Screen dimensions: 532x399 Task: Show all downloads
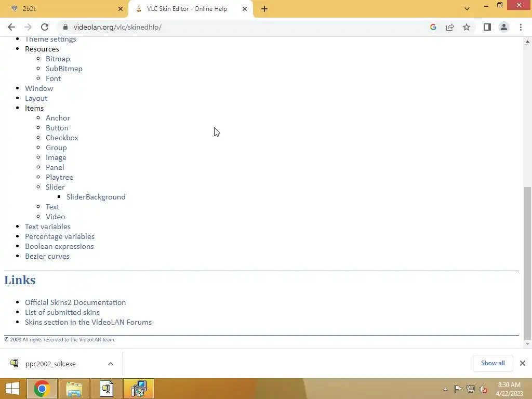pyautogui.click(x=493, y=363)
